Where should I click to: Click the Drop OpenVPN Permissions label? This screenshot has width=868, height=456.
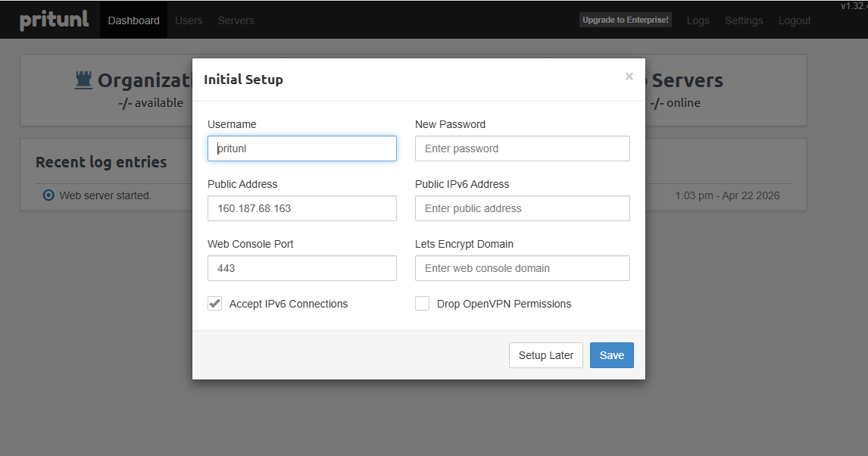coord(504,304)
